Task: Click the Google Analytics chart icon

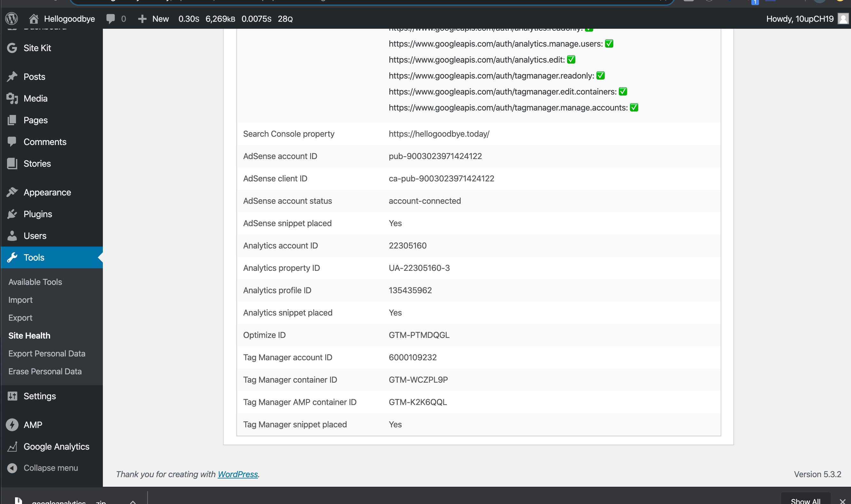Action: 12,447
